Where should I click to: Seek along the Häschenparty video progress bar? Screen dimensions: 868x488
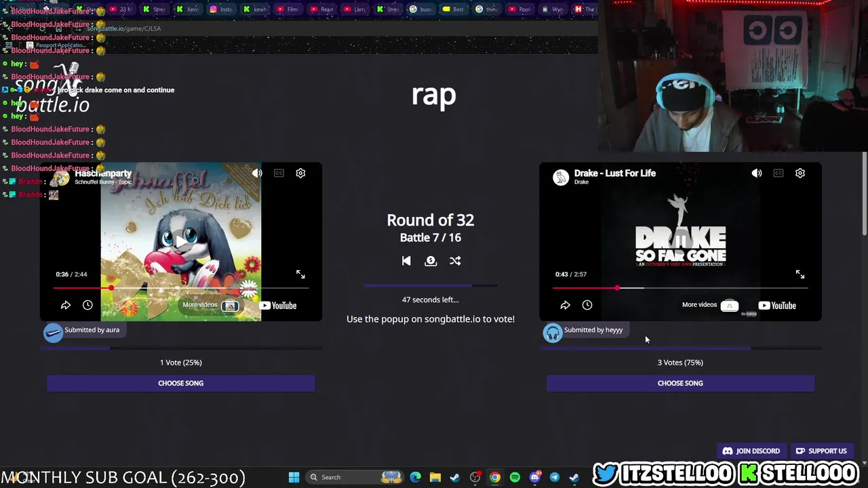point(181,288)
